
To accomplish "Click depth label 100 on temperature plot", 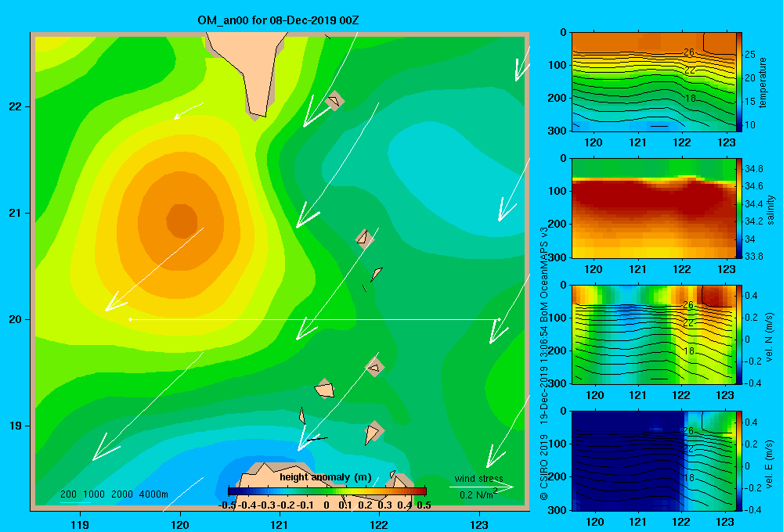I will click(x=557, y=65).
